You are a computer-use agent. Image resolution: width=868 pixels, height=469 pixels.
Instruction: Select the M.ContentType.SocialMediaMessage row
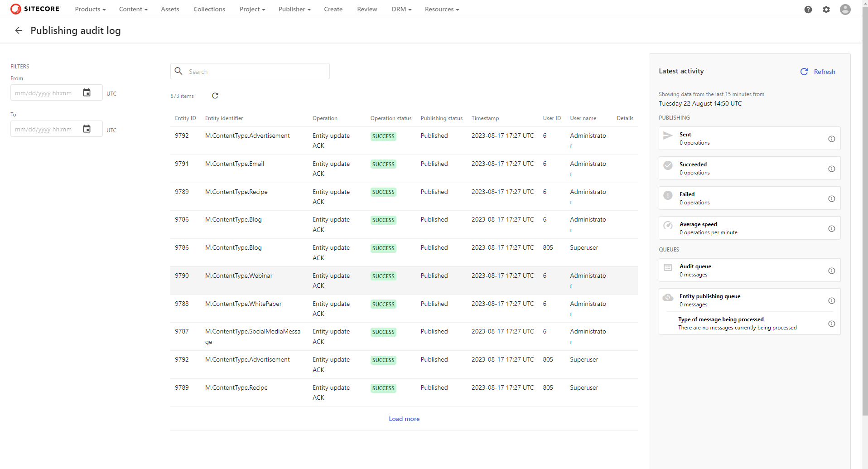tap(404, 336)
